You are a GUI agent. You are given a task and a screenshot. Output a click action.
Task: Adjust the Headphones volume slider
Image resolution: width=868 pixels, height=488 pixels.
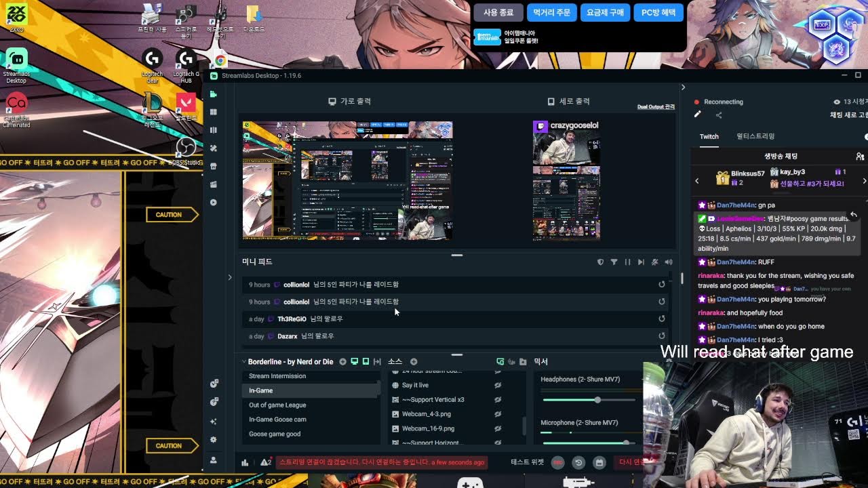click(x=589, y=400)
